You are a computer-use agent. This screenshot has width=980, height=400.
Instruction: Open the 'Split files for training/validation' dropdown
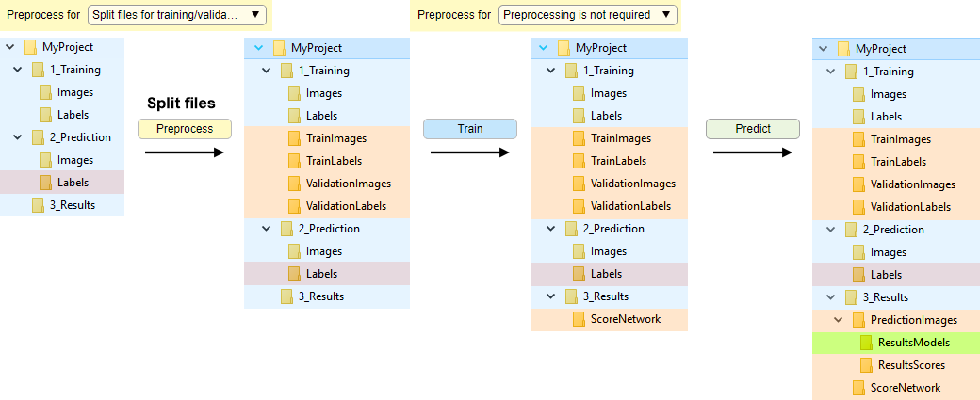point(177,14)
